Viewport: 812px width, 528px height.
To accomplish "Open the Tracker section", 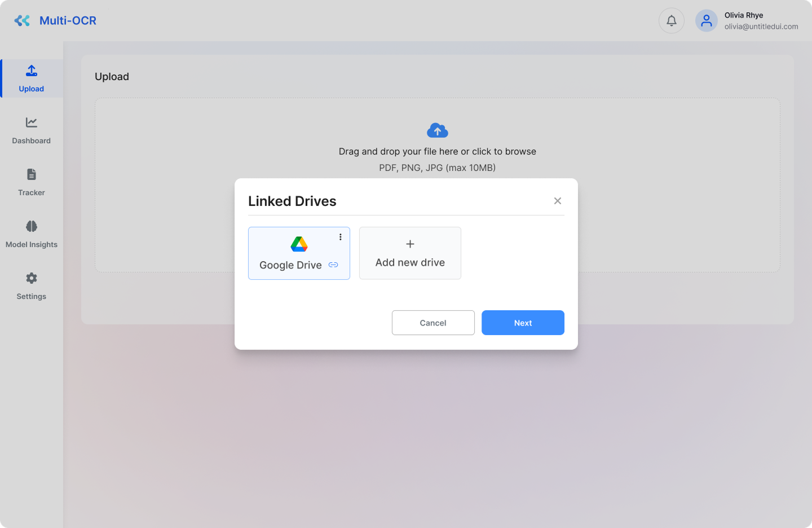I will point(32,182).
